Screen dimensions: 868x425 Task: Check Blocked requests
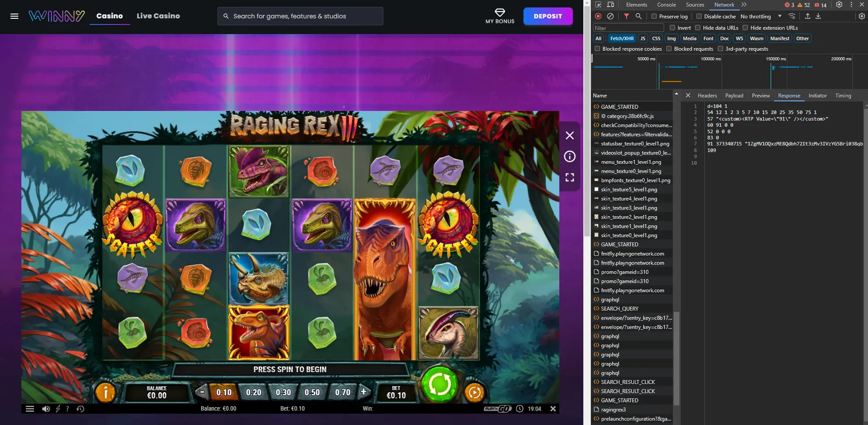pos(669,48)
